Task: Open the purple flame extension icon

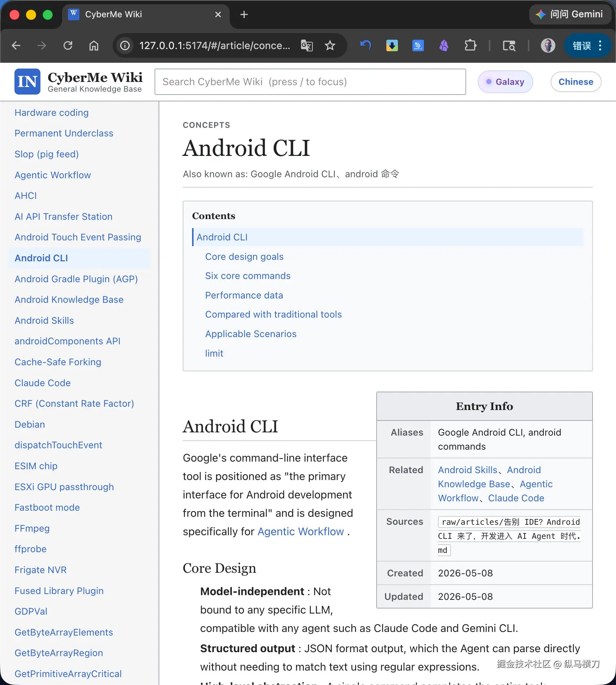Action: coord(444,45)
